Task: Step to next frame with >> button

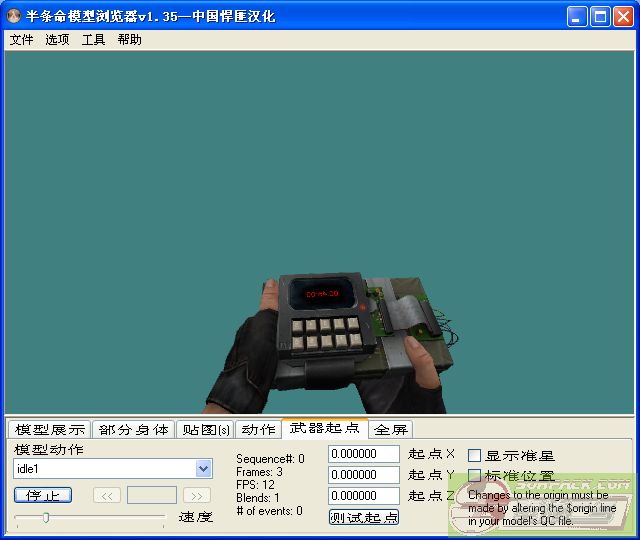Action: [197, 496]
